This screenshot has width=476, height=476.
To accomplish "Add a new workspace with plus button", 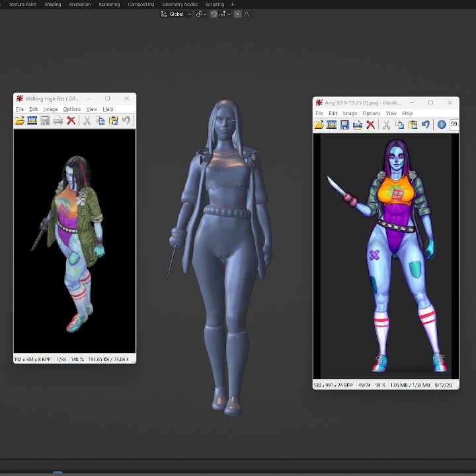I will pos(233,4).
